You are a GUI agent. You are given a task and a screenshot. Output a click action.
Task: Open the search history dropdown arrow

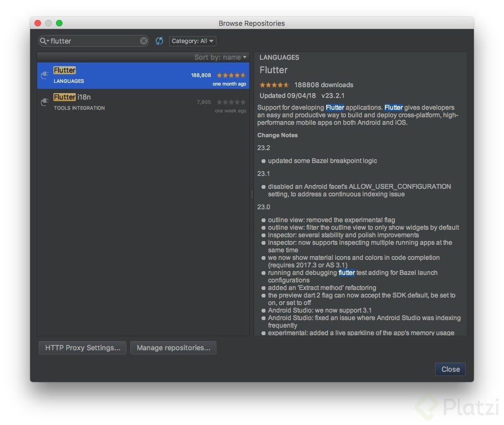pyautogui.click(x=48, y=40)
